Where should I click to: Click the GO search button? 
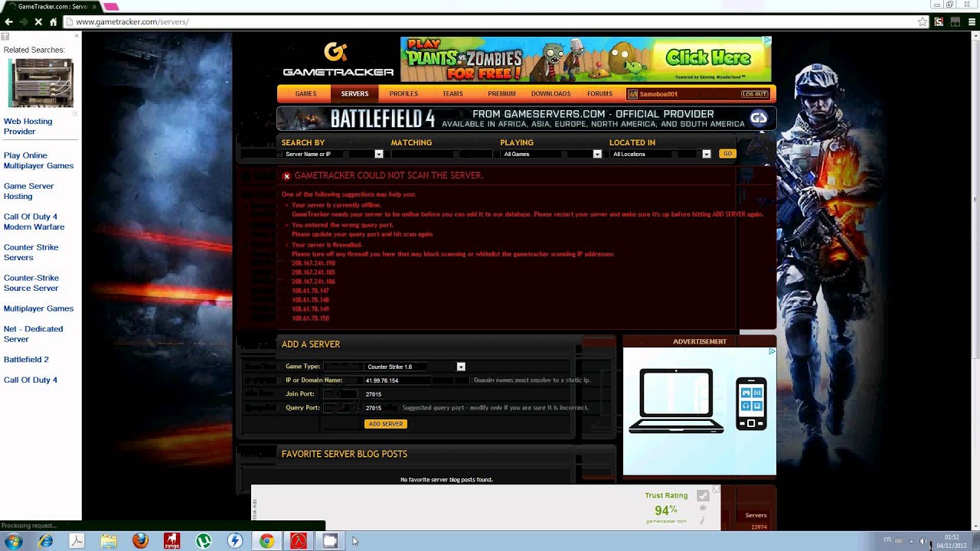tap(727, 154)
